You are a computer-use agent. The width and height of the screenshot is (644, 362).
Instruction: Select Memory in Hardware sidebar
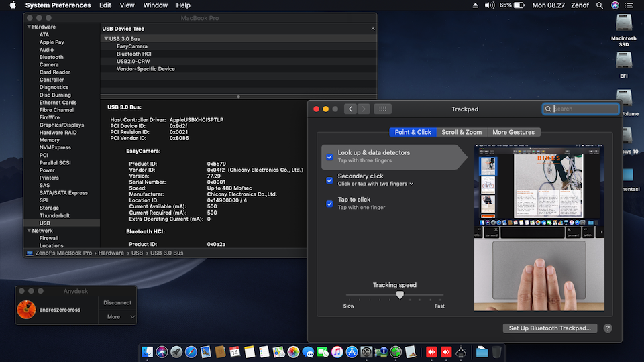[x=49, y=140]
